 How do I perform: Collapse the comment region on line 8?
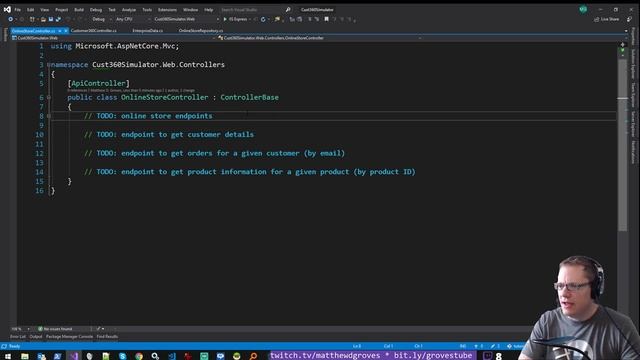pyautogui.click(x=49, y=116)
